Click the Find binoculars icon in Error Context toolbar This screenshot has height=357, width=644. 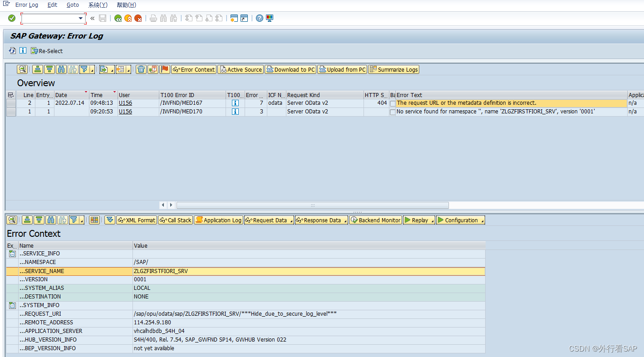tap(51, 220)
